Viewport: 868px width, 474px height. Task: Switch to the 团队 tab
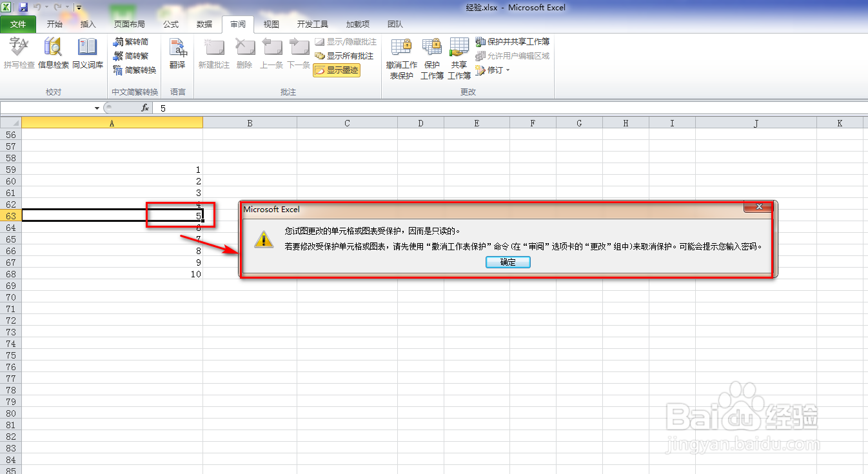pos(395,25)
